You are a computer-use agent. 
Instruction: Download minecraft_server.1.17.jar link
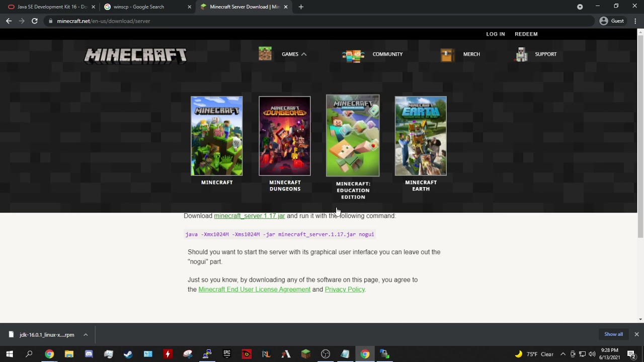250,216
